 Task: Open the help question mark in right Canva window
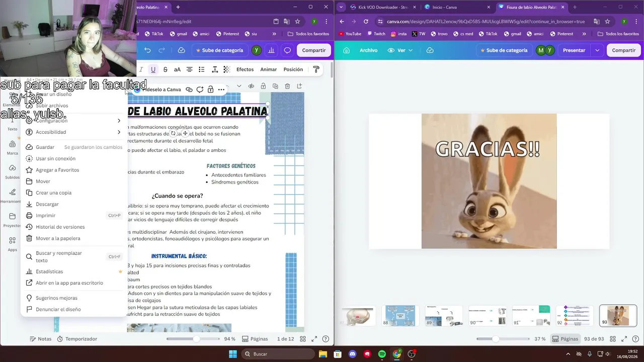point(635,339)
